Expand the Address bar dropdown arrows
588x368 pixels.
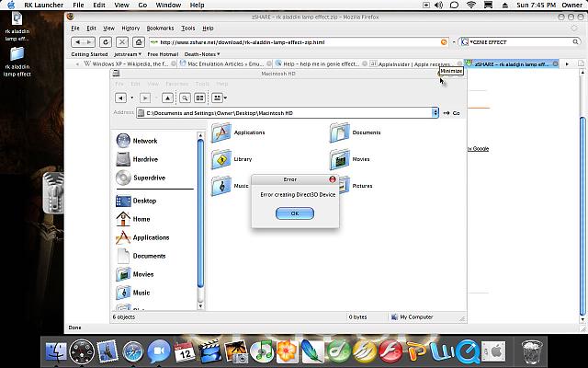(x=435, y=113)
